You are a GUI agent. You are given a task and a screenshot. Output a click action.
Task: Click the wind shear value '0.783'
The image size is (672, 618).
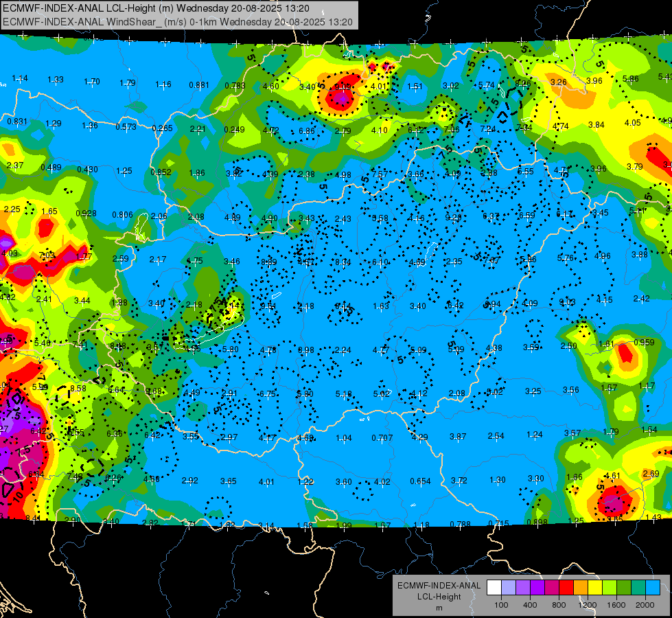click(x=235, y=86)
